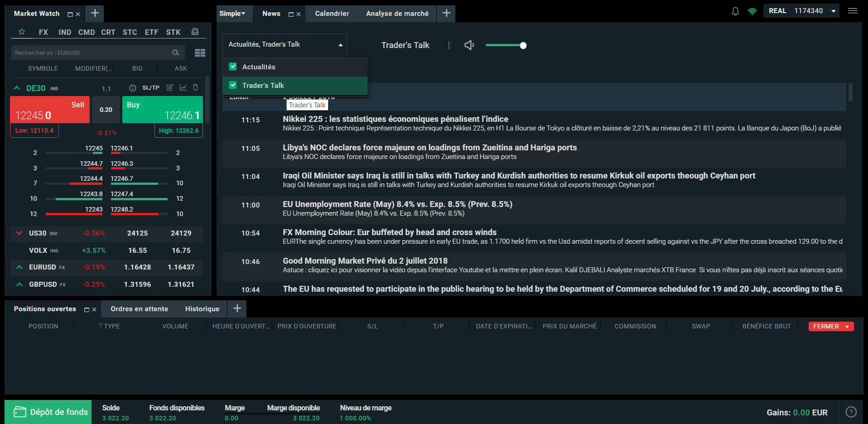The height and width of the screenshot is (424, 868).
Task: Open the favorites star category
Action: point(22,32)
